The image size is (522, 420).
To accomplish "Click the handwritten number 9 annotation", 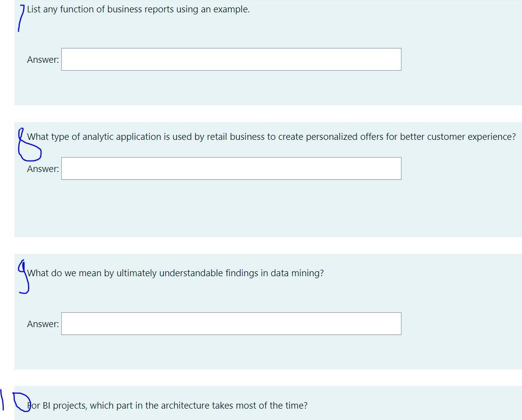I will point(22,277).
